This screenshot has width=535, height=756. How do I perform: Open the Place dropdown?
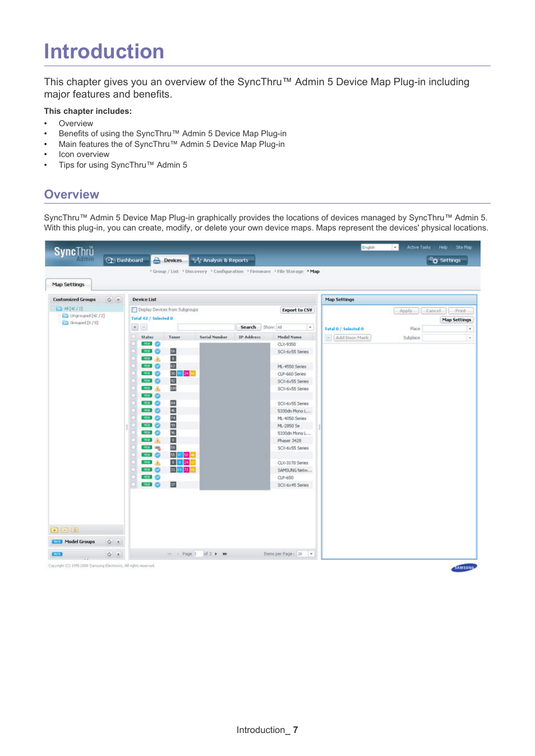click(448, 329)
